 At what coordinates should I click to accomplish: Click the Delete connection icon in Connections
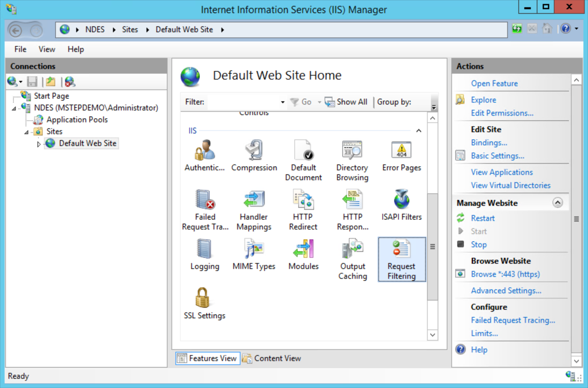point(70,82)
